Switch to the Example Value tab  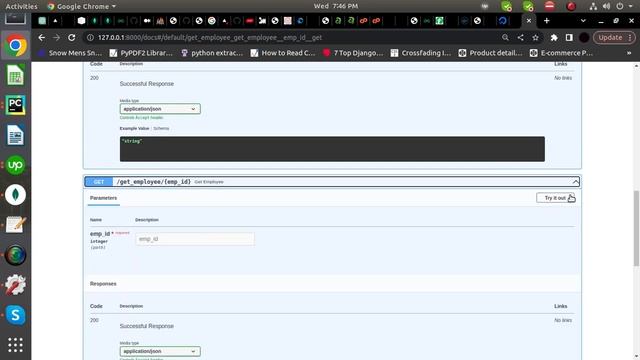point(134,128)
